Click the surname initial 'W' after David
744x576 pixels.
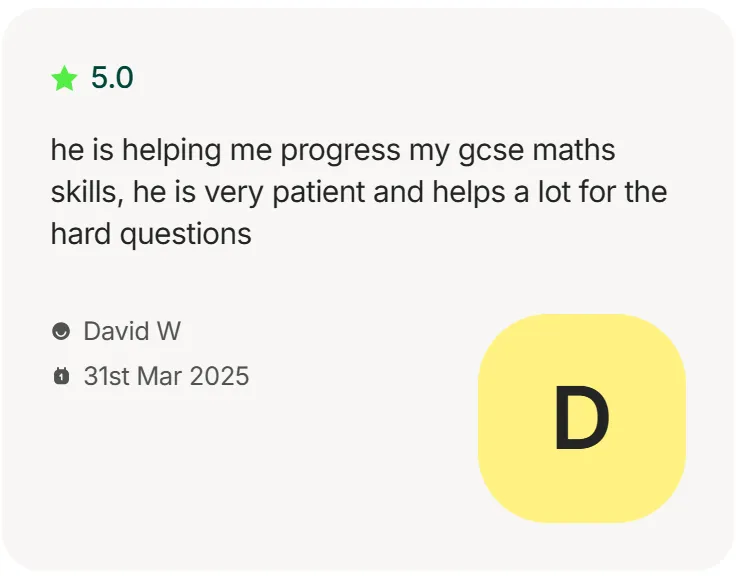pyautogui.click(x=169, y=331)
